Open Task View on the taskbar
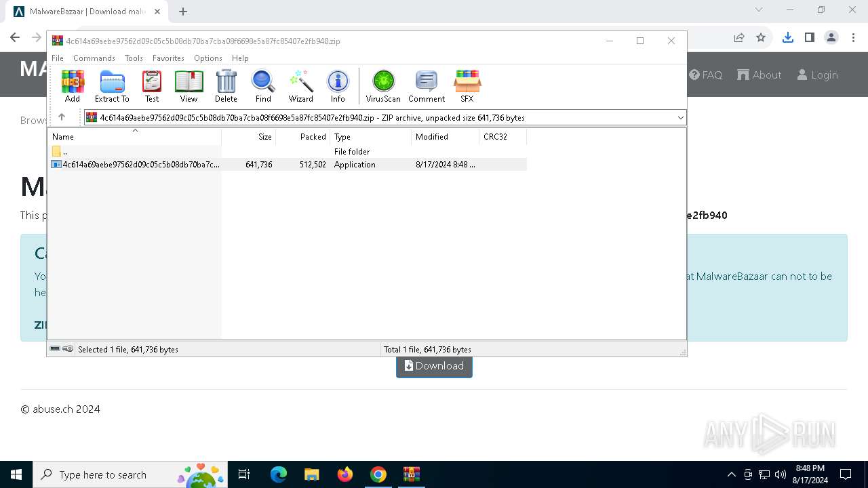Image resolution: width=868 pixels, height=488 pixels. click(x=244, y=474)
